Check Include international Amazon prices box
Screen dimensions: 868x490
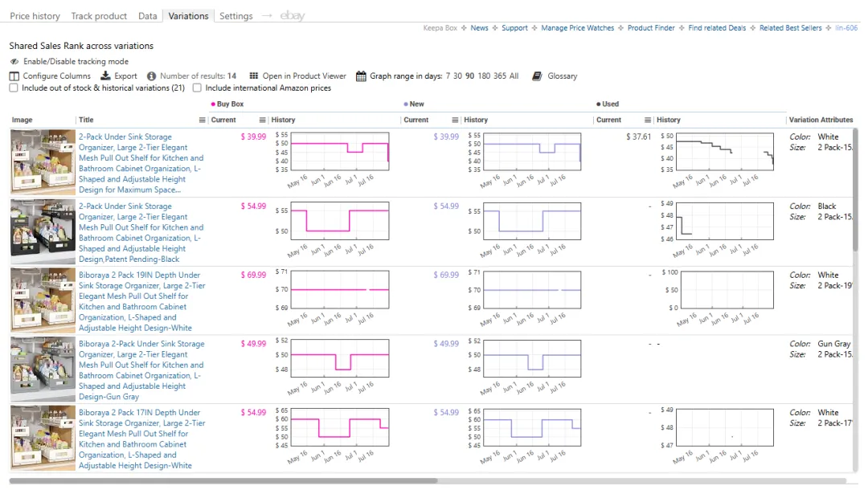tap(197, 88)
